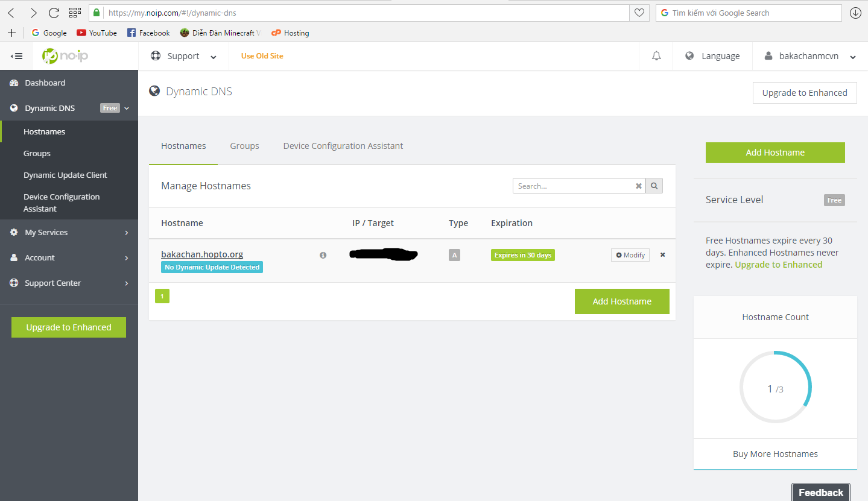Open the YouTube bookmark

[97, 33]
